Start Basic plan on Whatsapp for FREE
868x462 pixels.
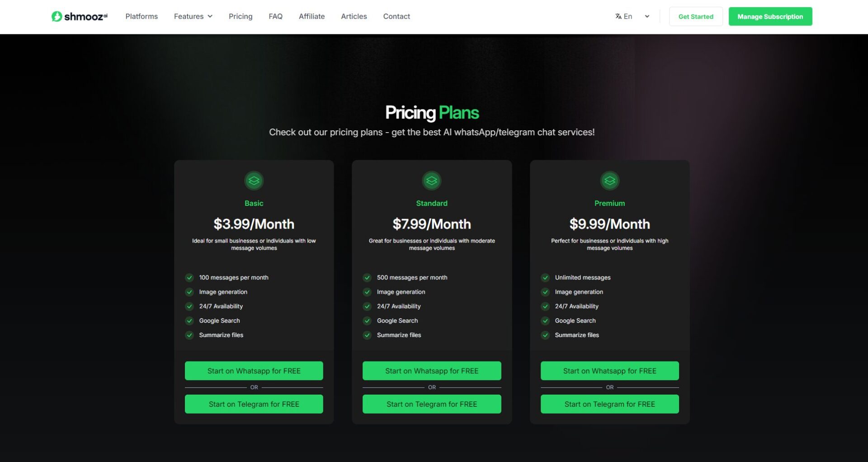(254, 371)
